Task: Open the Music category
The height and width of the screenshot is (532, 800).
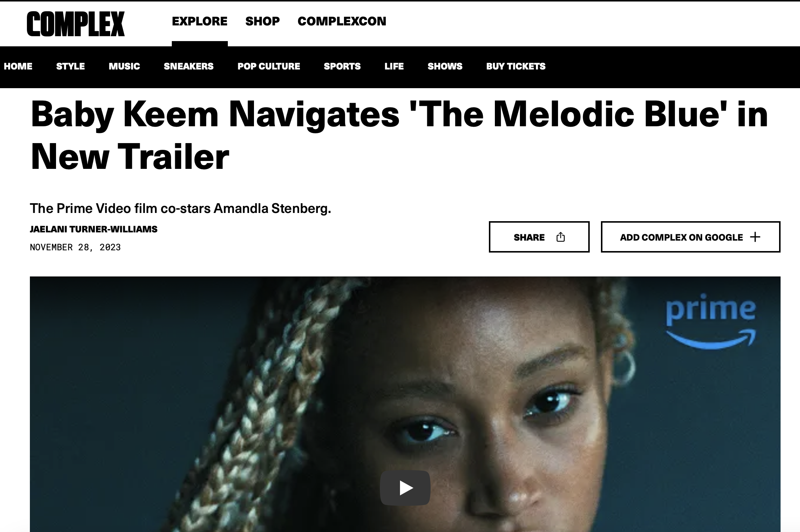Action: coord(124,66)
